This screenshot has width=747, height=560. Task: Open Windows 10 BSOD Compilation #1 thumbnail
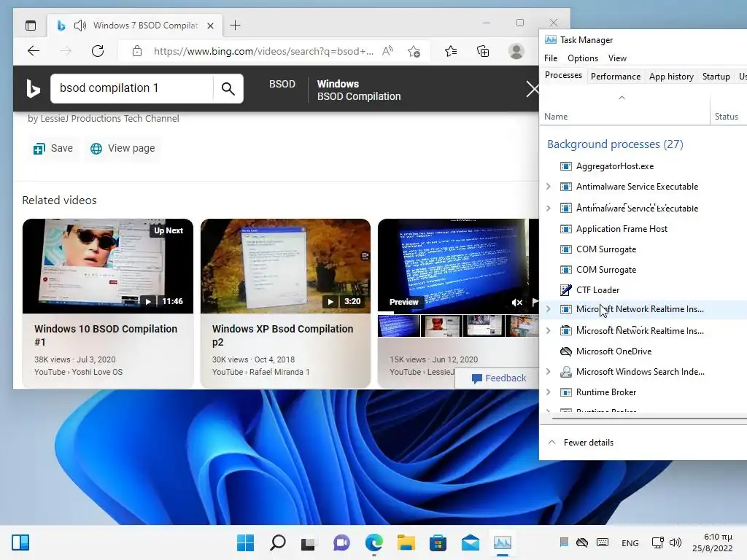pyautogui.click(x=108, y=265)
